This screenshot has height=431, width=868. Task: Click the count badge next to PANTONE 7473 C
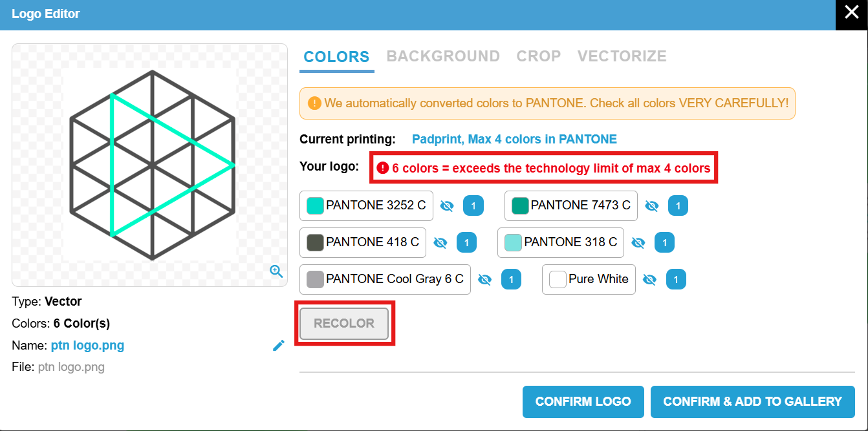pos(678,205)
